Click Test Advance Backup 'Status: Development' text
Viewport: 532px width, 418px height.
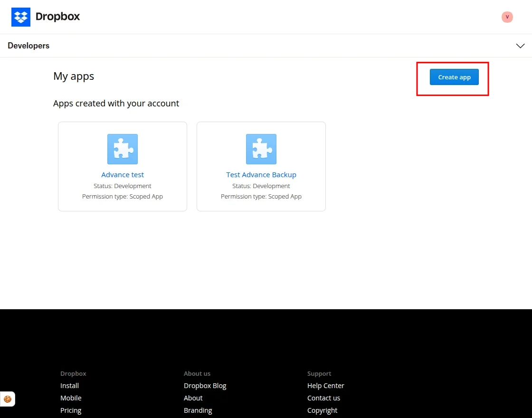point(261,186)
